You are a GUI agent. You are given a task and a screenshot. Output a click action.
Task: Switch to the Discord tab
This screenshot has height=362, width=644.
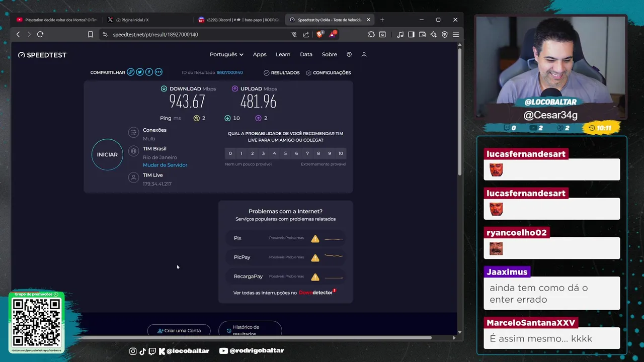tap(239, 20)
